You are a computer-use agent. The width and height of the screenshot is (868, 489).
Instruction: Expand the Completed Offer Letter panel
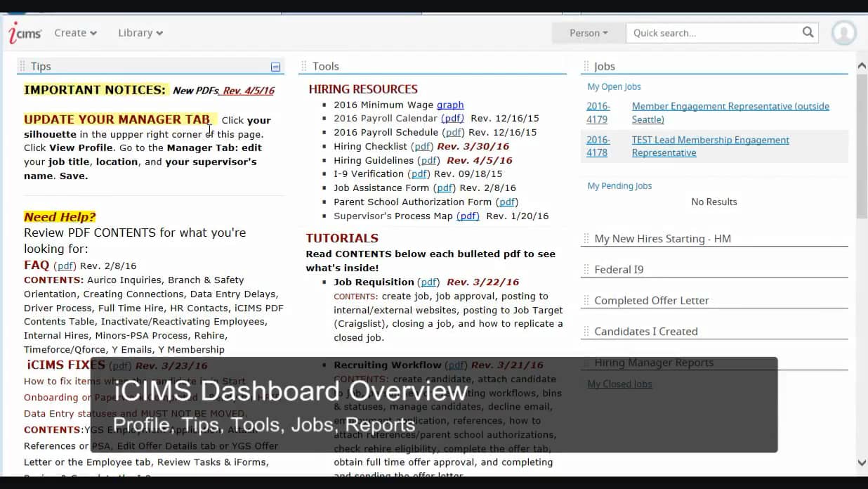tap(652, 301)
